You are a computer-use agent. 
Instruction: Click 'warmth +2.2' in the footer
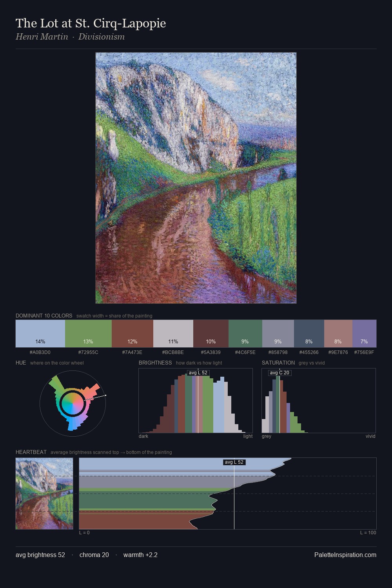(140, 555)
